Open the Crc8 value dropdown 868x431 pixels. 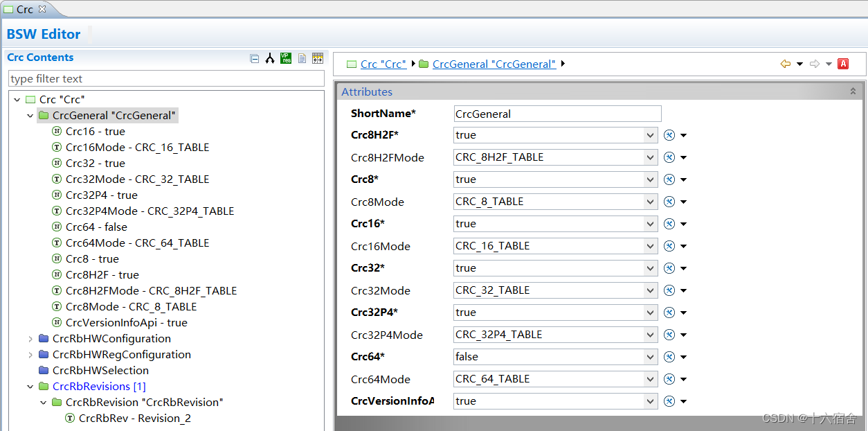tap(650, 179)
